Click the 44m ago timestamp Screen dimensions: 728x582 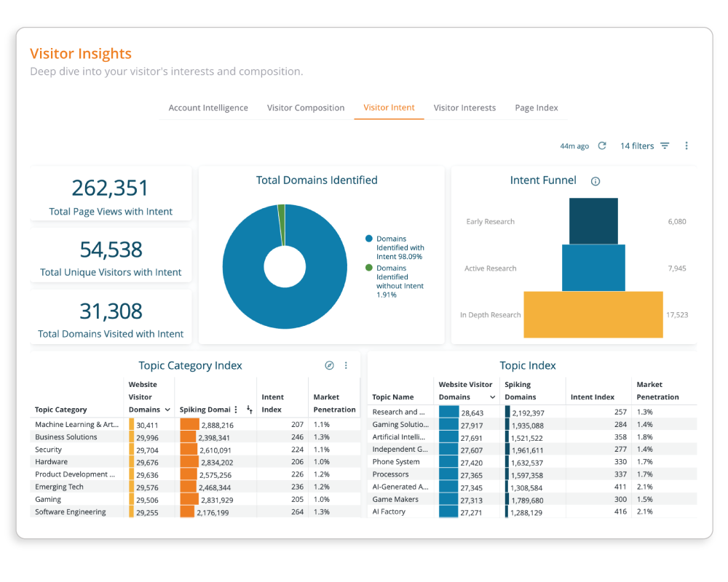[x=574, y=145]
